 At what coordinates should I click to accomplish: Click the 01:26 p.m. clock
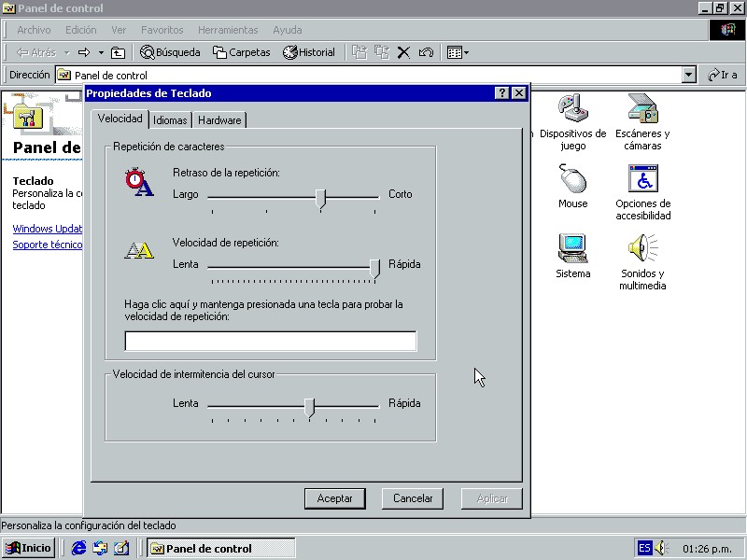click(x=707, y=549)
